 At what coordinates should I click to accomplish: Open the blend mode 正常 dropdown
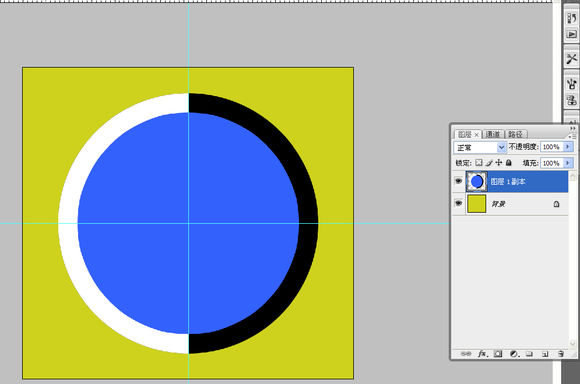click(480, 147)
